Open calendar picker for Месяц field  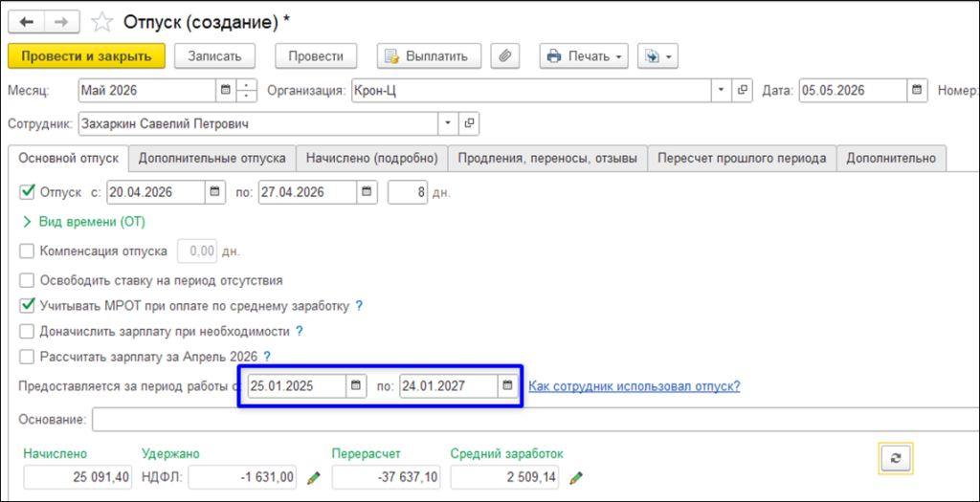(x=226, y=90)
